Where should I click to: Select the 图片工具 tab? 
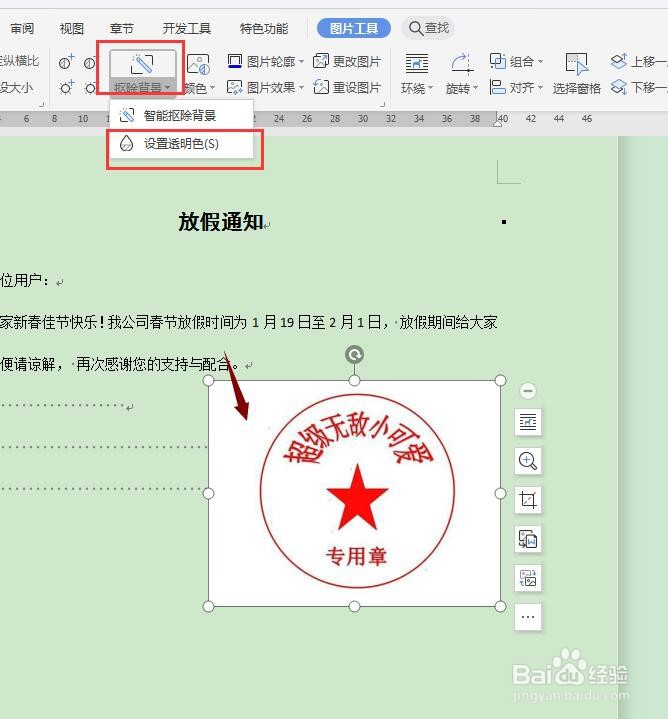click(x=354, y=28)
